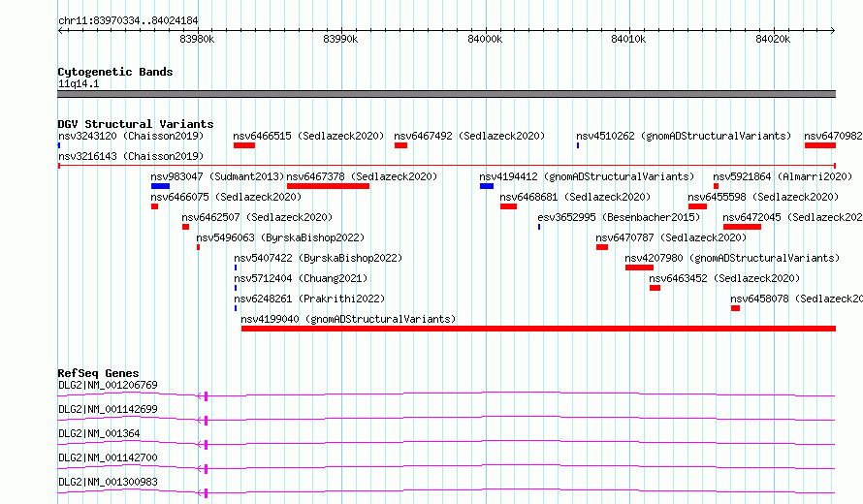The width and height of the screenshot is (863, 504).
Task: Select the nsv983047 blue variant bar
Action: [160, 186]
